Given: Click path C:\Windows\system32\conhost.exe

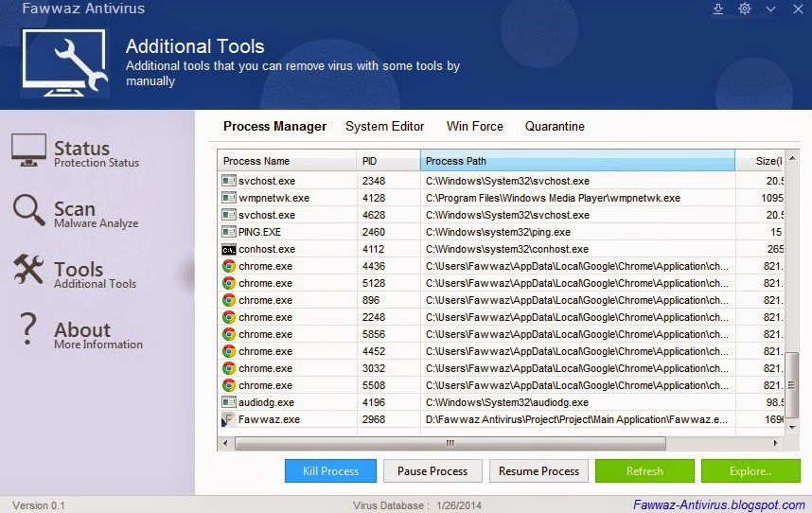Looking at the screenshot, I should [x=507, y=249].
